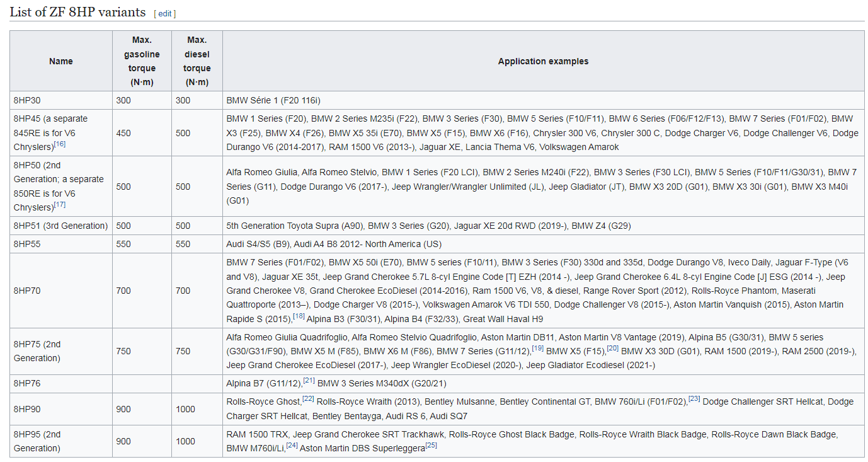868x462 pixels.
Task: Select the 8HP75 gasoline torque value 750
Action: coord(123,351)
